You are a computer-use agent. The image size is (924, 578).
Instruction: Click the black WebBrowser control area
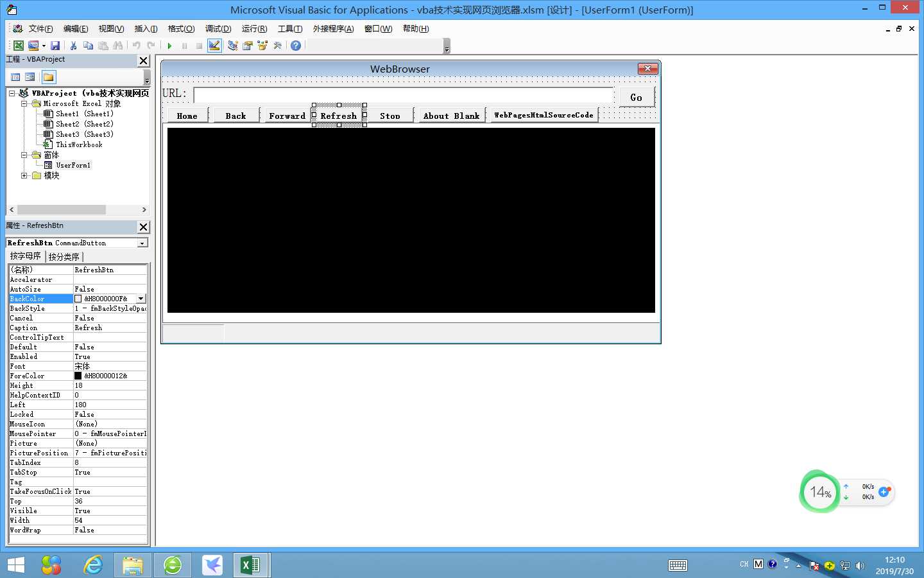[411, 220]
